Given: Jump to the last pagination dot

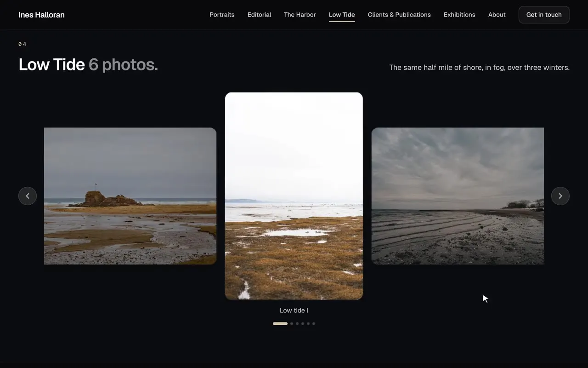Looking at the screenshot, I should pyautogui.click(x=314, y=323).
